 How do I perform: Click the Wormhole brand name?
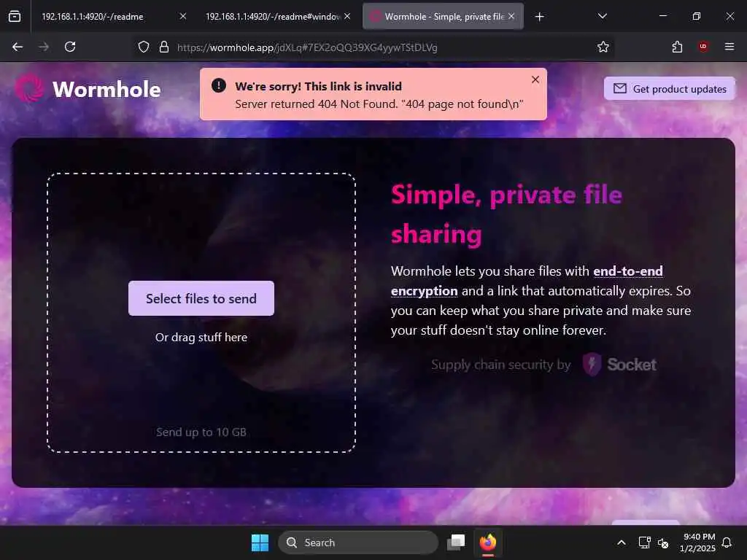tap(107, 90)
